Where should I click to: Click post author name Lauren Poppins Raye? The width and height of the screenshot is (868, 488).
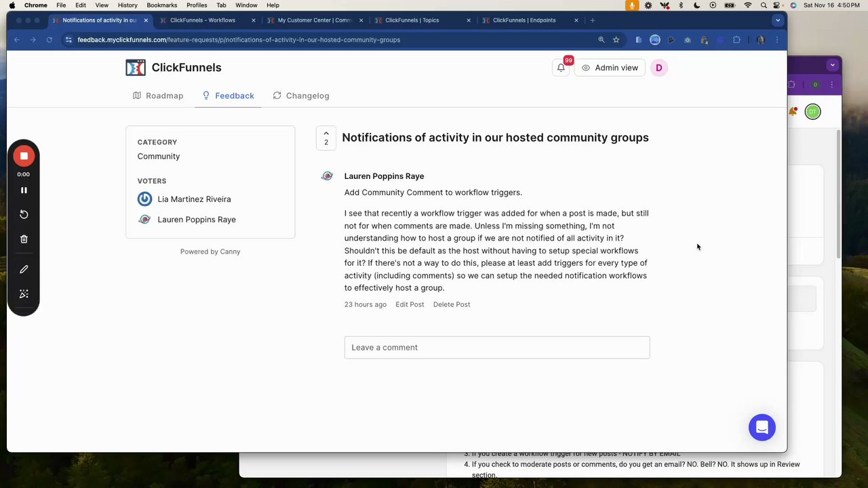[x=384, y=176]
